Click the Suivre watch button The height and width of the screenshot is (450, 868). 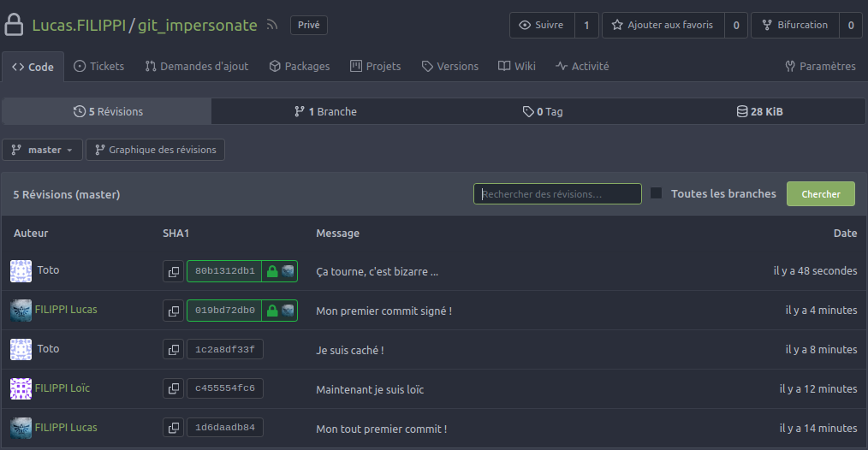tap(542, 25)
